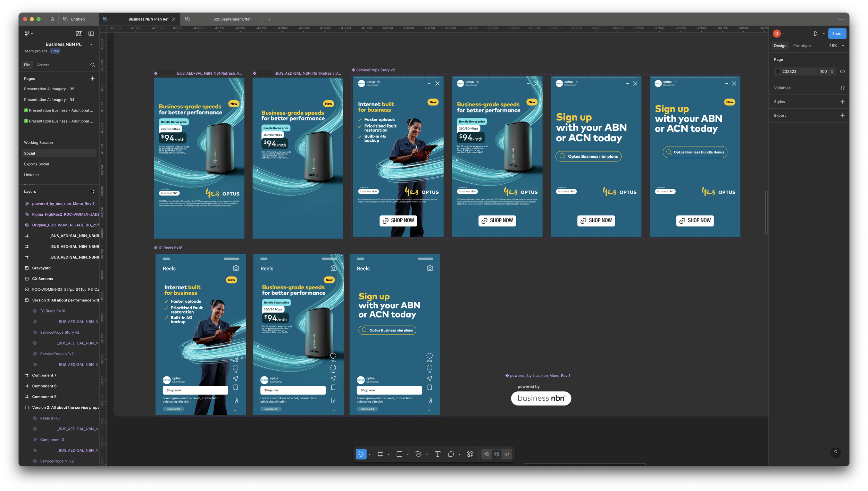Click the page background color swatch 232323
868x491 pixels.
coord(778,72)
